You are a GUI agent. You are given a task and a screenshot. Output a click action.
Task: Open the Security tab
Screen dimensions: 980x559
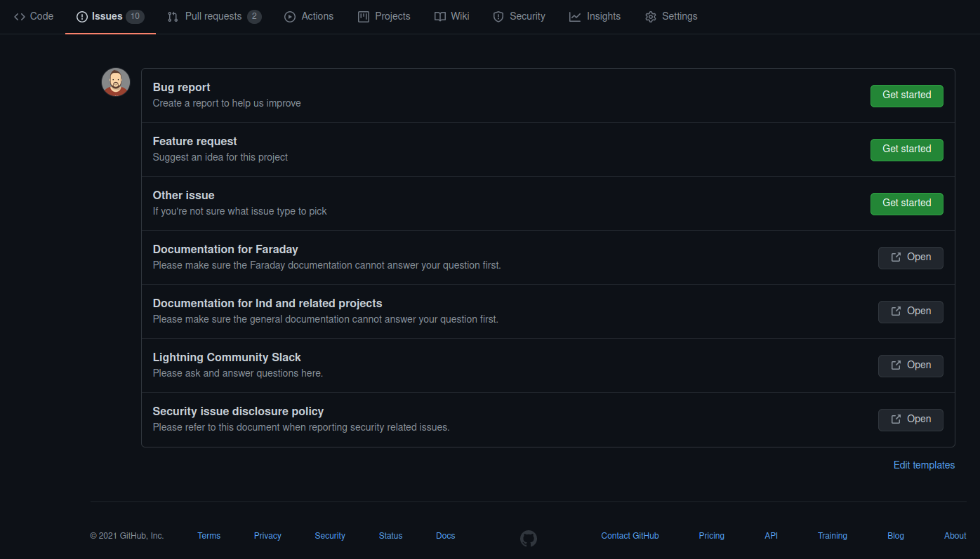click(519, 16)
